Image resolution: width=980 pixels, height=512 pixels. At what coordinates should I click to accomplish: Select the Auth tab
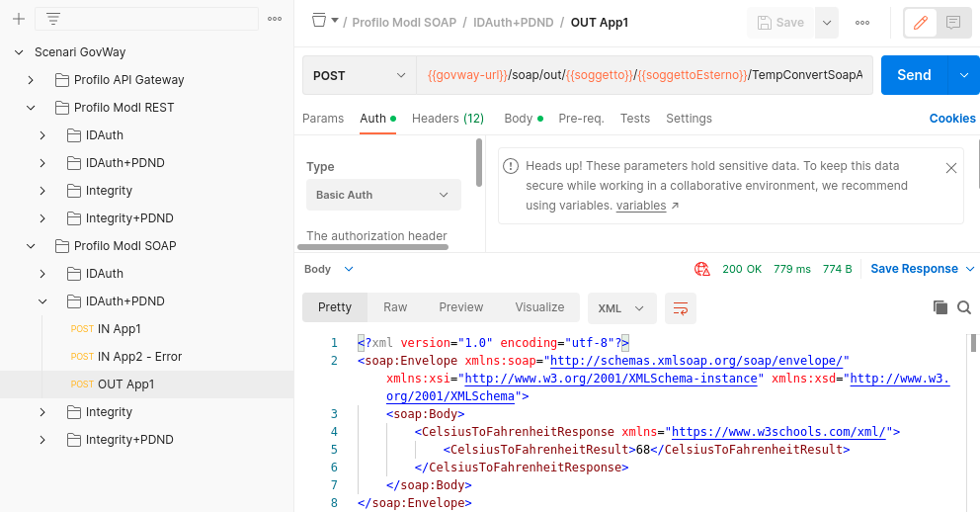[x=377, y=119]
